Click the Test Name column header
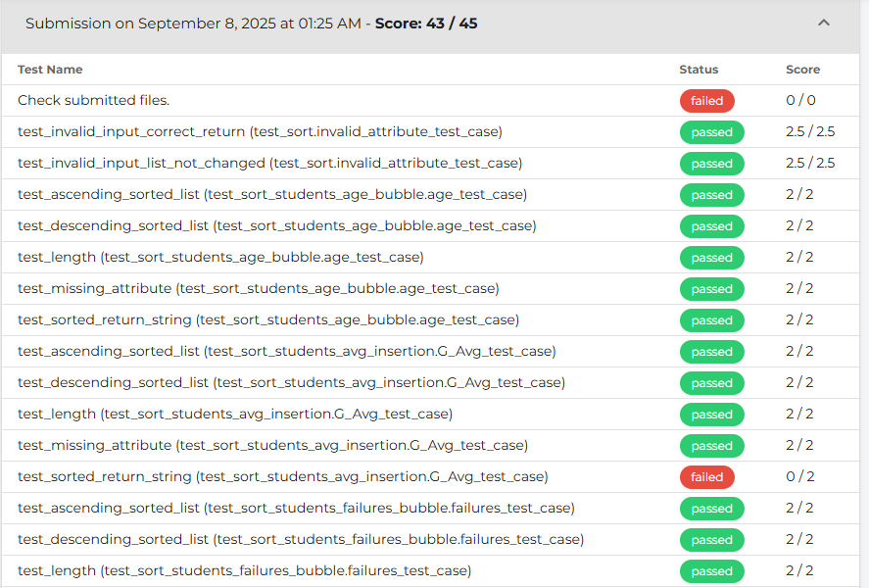 (x=48, y=69)
